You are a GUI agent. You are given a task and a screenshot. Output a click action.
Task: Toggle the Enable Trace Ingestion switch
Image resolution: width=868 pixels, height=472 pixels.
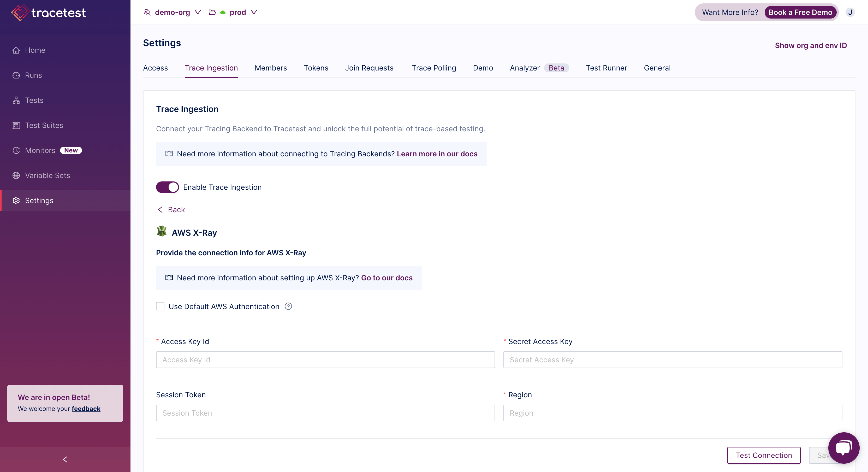pyautogui.click(x=167, y=187)
